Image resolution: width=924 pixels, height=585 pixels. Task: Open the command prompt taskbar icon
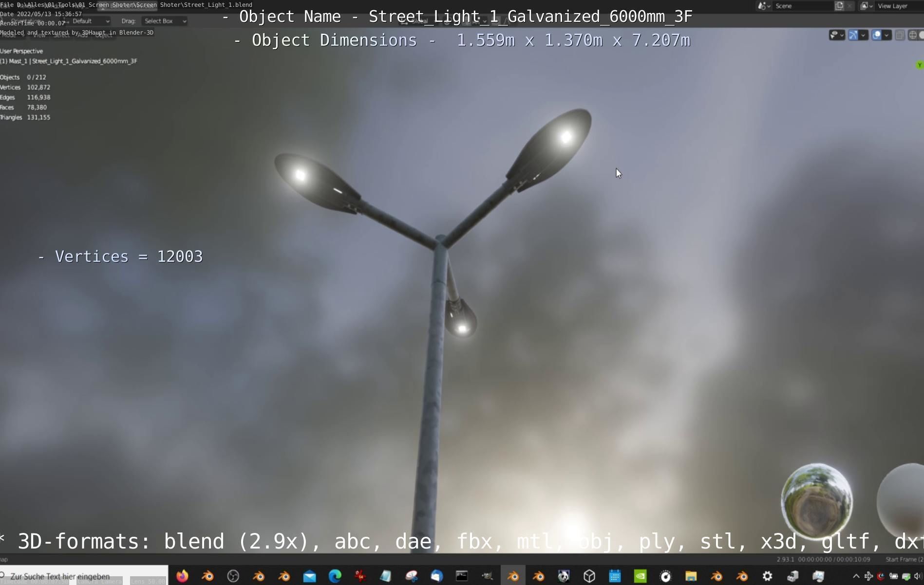pyautogui.click(x=462, y=576)
